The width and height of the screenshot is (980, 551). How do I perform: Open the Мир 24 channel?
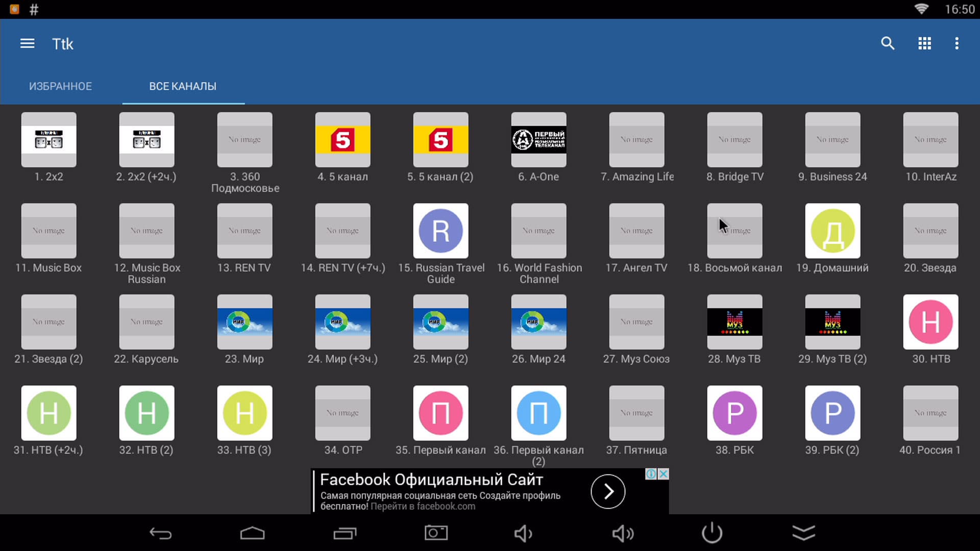[x=538, y=322]
